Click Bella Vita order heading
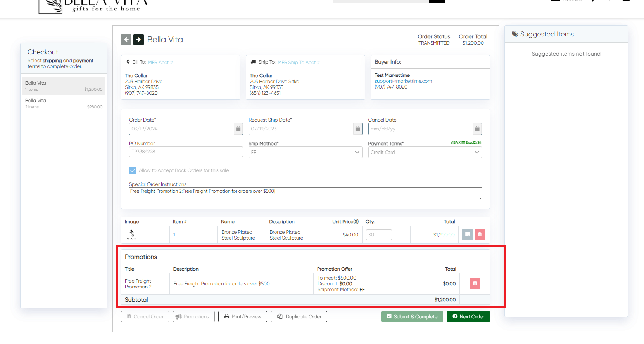The image size is (644, 344). pyautogui.click(x=165, y=40)
